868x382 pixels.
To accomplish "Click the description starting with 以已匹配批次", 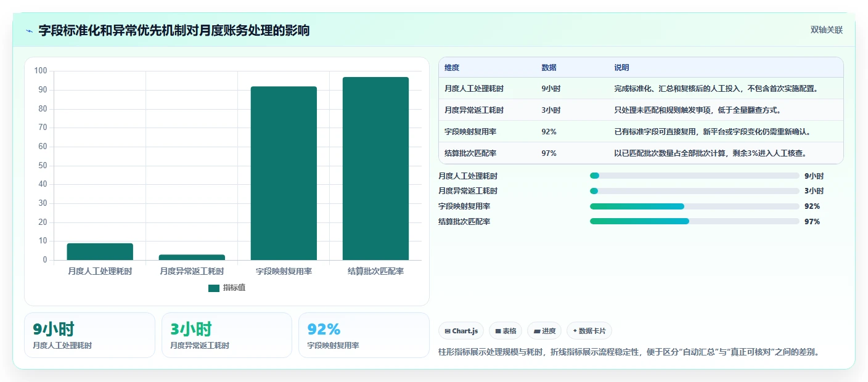I will [x=710, y=153].
